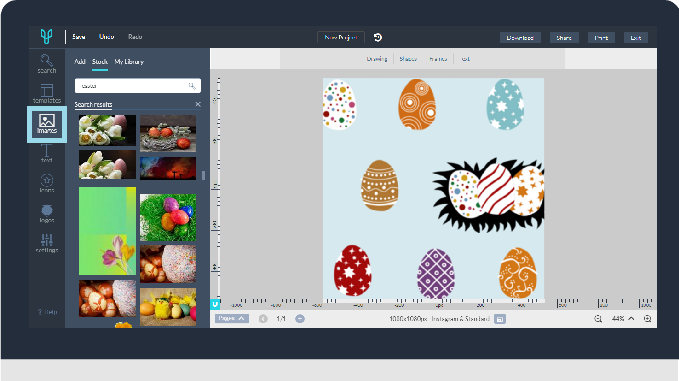Open the Help link in sidebar

[47, 312]
